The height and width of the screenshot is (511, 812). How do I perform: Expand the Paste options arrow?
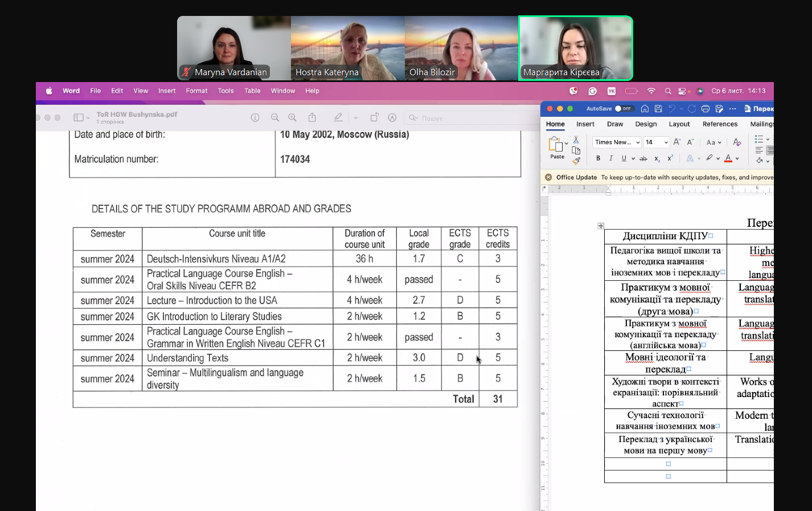[567, 144]
